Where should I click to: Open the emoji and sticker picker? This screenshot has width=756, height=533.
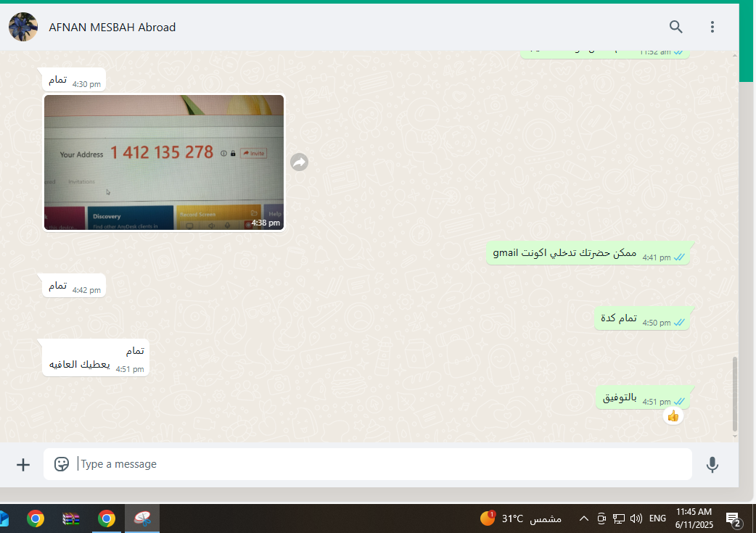pos(61,464)
